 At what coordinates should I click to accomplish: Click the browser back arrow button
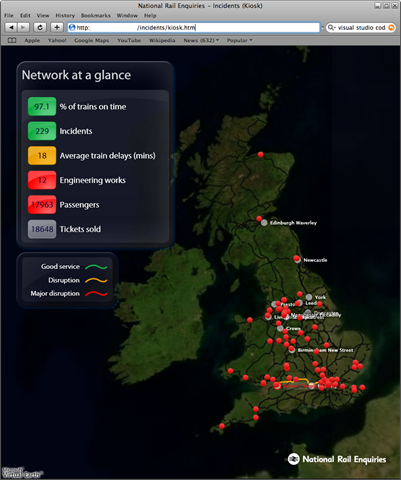click(x=11, y=27)
